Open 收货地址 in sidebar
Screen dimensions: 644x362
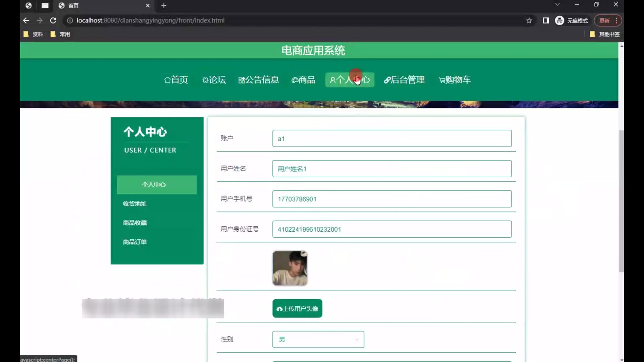pos(135,203)
